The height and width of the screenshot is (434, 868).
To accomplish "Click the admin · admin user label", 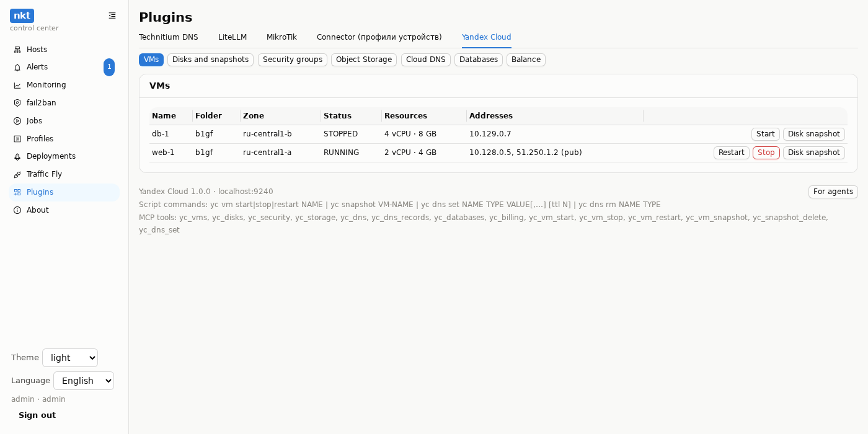I will point(38,399).
